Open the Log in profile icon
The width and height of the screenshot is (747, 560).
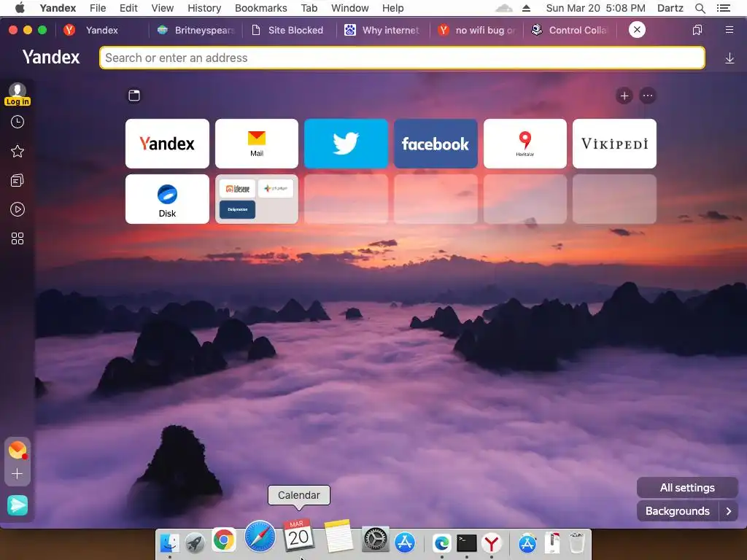(18, 94)
